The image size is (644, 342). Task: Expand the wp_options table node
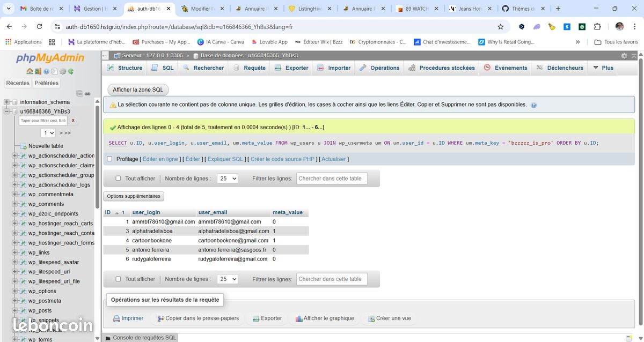(x=15, y=291)
